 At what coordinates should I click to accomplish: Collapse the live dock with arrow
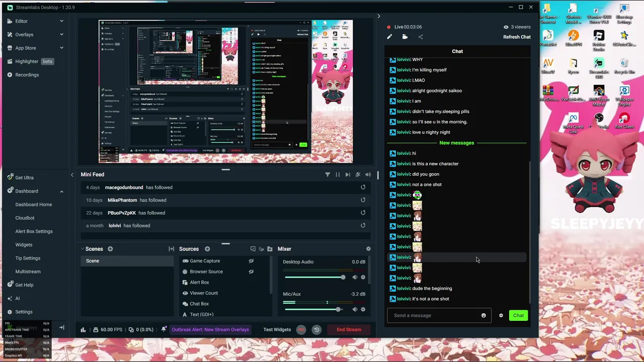pos(379,16)
